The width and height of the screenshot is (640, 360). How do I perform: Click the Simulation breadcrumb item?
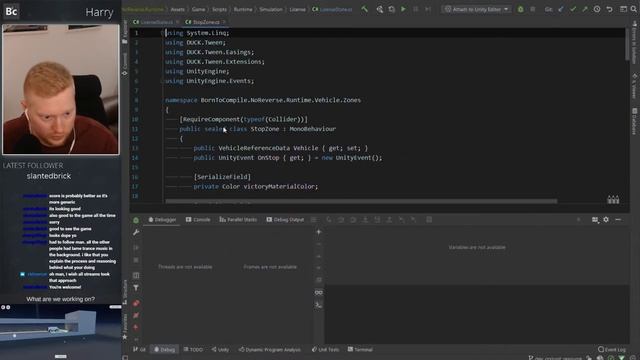click(271, 9)
